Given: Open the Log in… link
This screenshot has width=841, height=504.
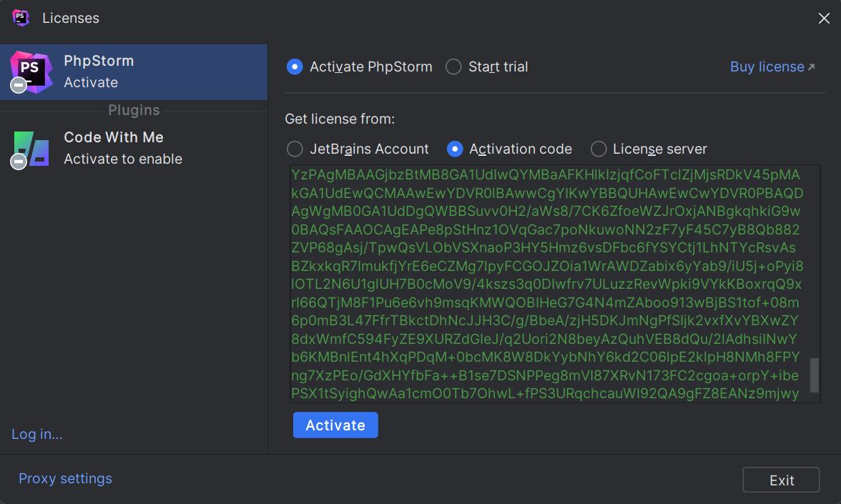Looking at the screenshot, I should (x=37, y=434).
